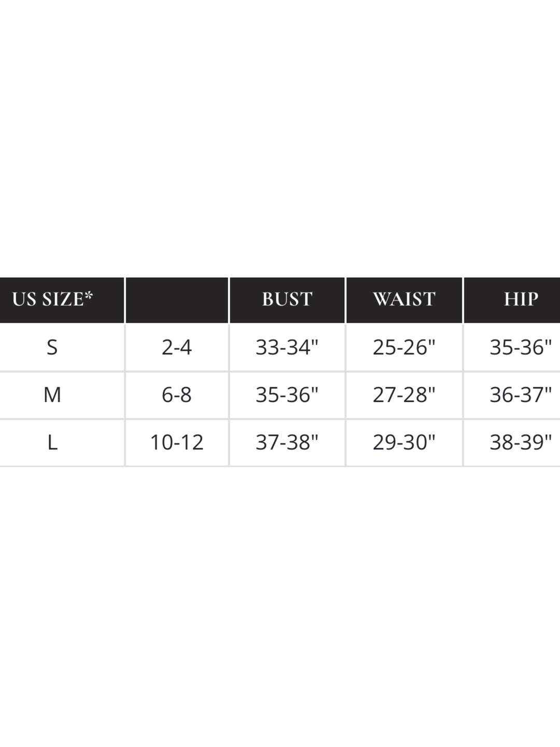
Task: Click the HIP column header
Action: tap(521, 299)
